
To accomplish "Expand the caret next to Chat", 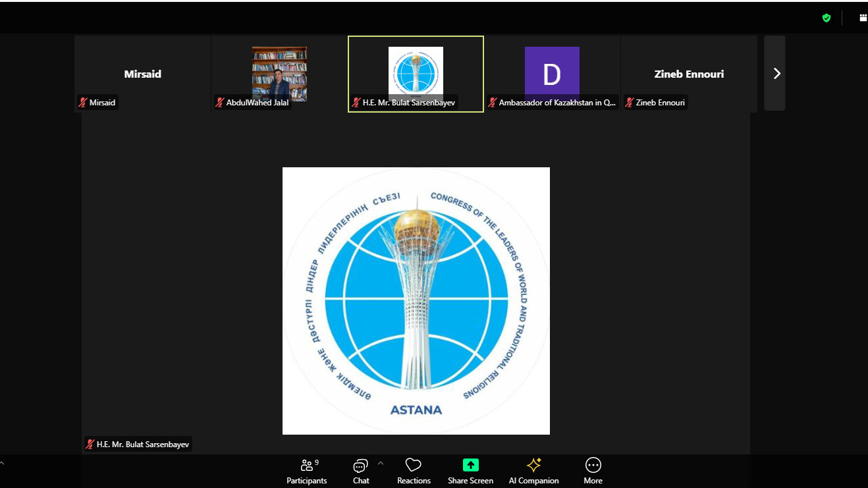I will point(380,464).
